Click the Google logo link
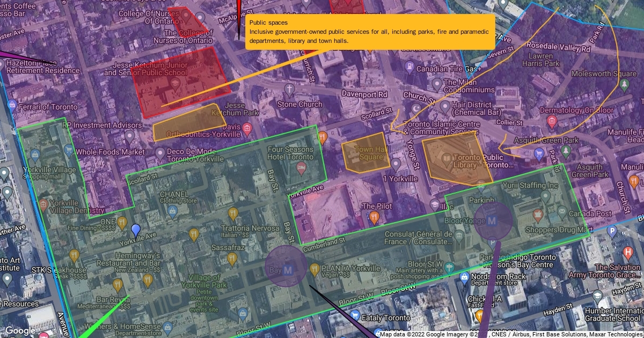Screen dimensions: 644x338 point(20,331)
